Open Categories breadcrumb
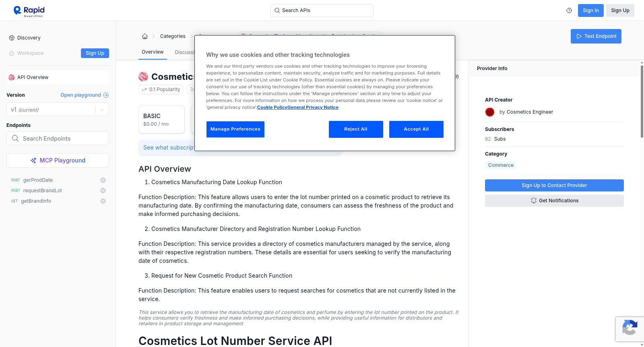This screenshot has height=347, width=644. coord(173,36)
